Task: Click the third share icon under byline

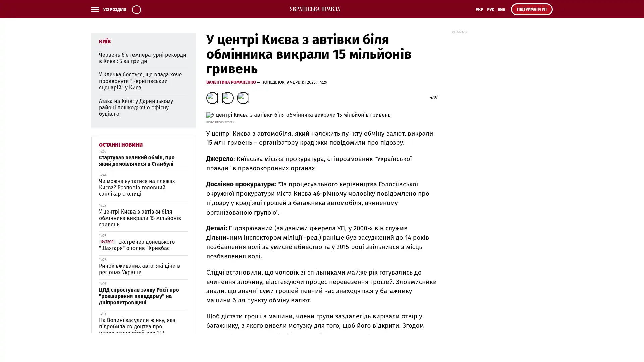Action: click(243, 98)
